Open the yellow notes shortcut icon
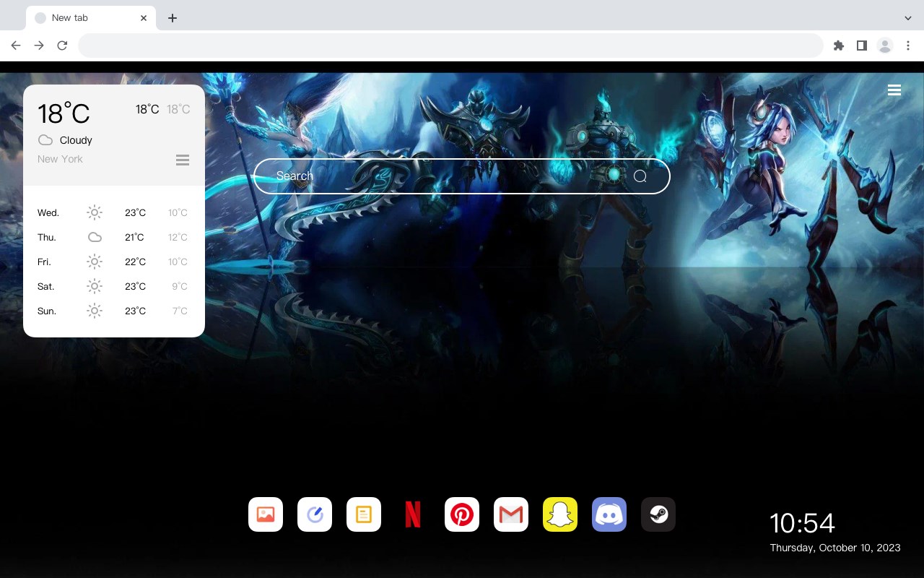This screenshot has height=578, width=924. coord(364,514)
